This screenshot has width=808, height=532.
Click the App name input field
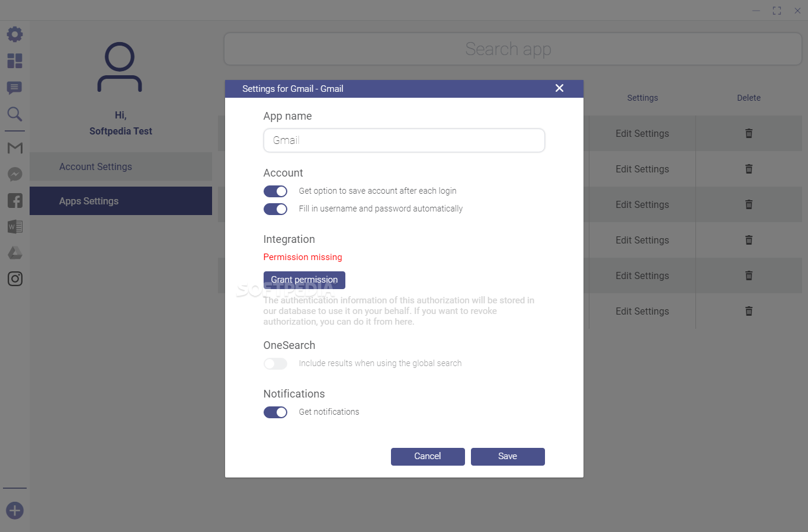tap(404, 140)
